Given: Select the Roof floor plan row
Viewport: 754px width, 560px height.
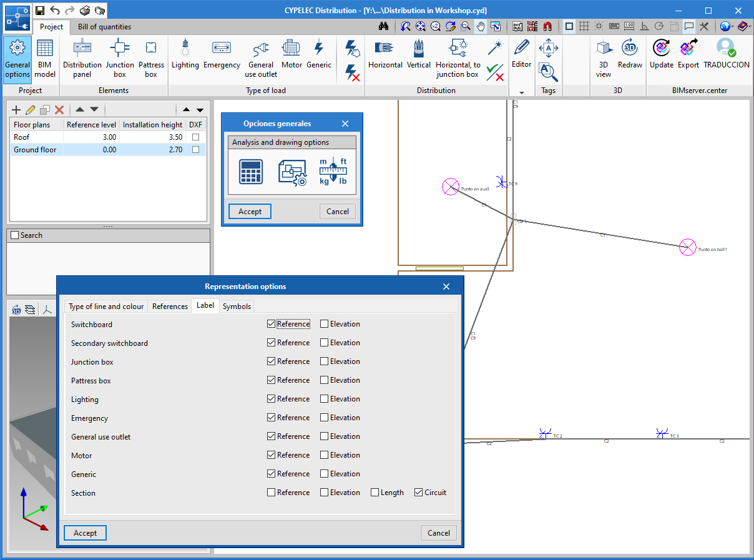Looking at the screenshot, I should [x=108, y=137].
